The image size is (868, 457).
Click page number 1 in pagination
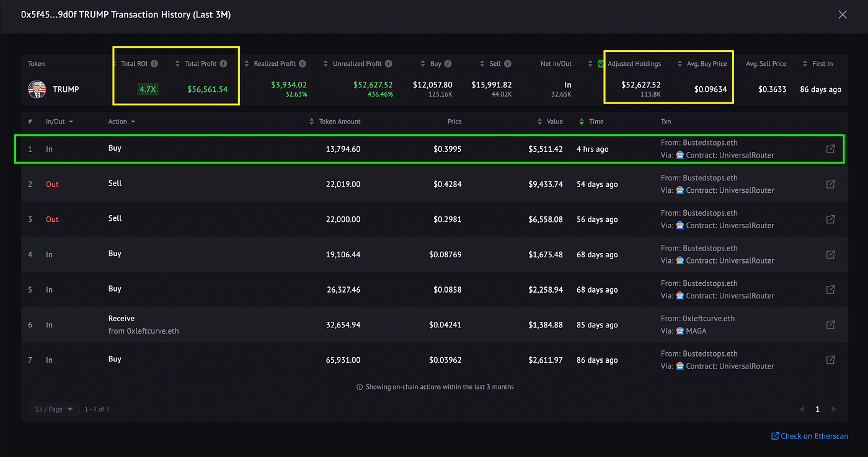tap(817, 409)
